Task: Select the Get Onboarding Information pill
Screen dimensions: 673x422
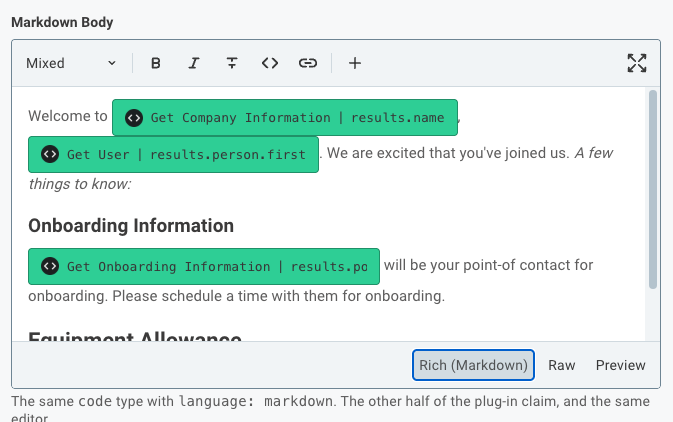Action: pyautogui.click(x=204, y=266)
